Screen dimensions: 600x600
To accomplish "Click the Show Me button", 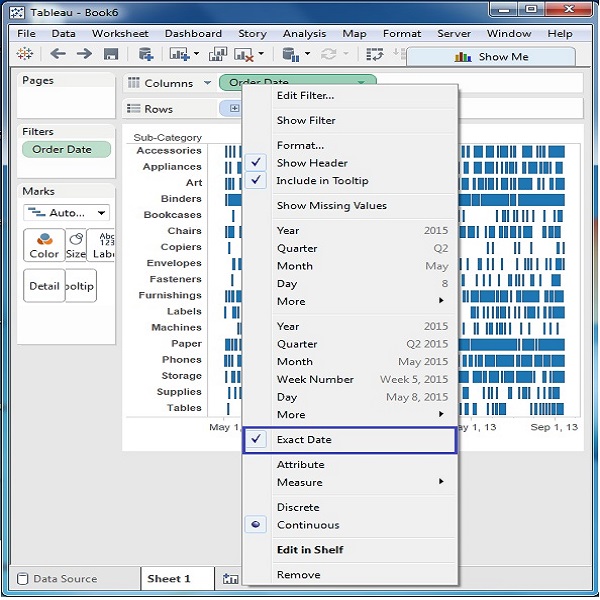I will (x=490, y=57).
